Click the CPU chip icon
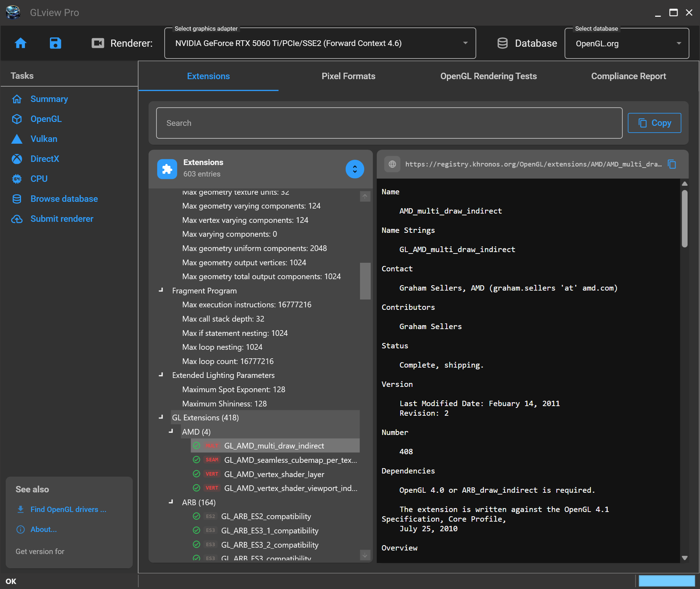This screenshot has height=589, width=700. (x=17, y=179)
